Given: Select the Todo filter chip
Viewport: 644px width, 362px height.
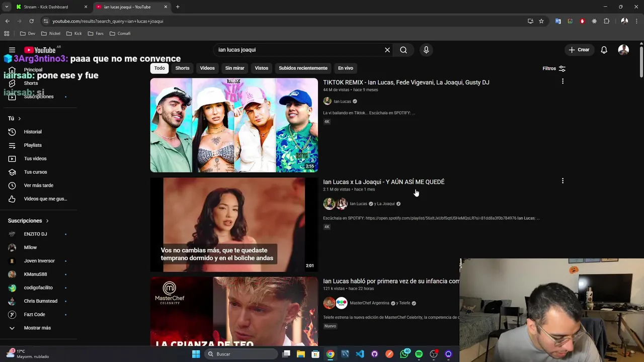Looking at the screenshot, I should 159,68.
